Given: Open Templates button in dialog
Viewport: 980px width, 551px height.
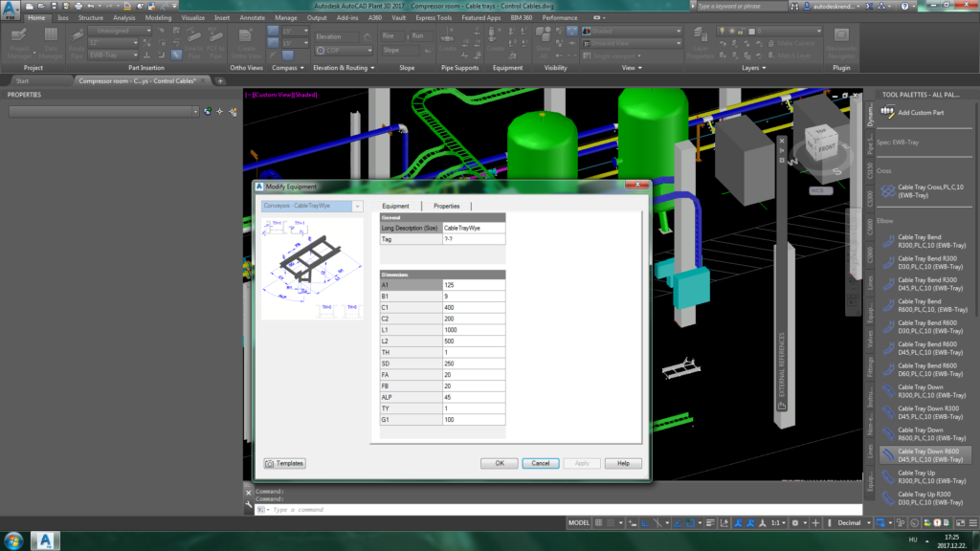Looking at the screenshot, I should (x=284, y=463).
